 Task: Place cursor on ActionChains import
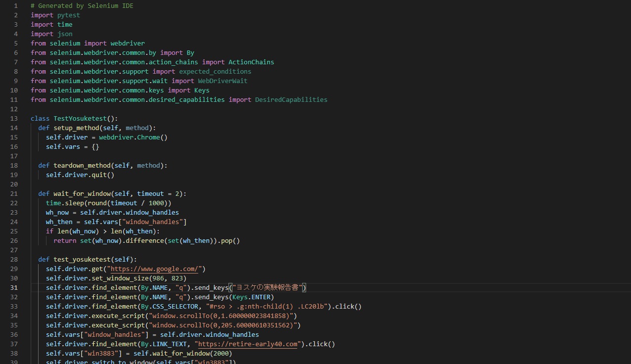(251, 62)
